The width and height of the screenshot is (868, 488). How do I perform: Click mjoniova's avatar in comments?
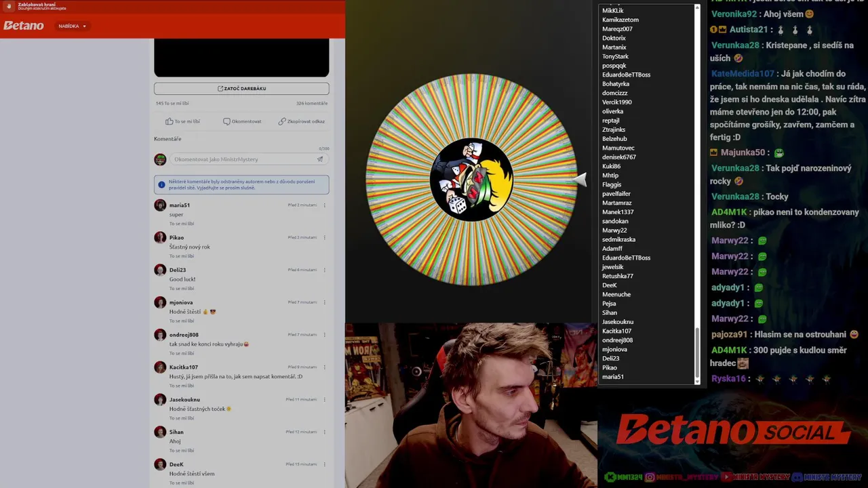pos(160,302)
